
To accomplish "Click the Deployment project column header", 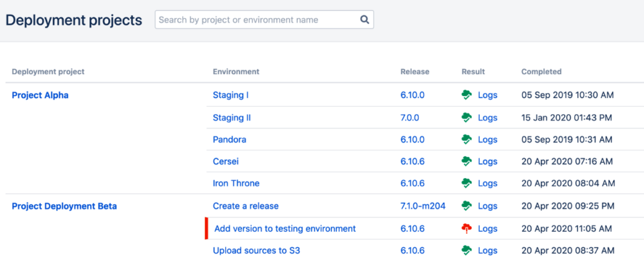I will (48, 72).
